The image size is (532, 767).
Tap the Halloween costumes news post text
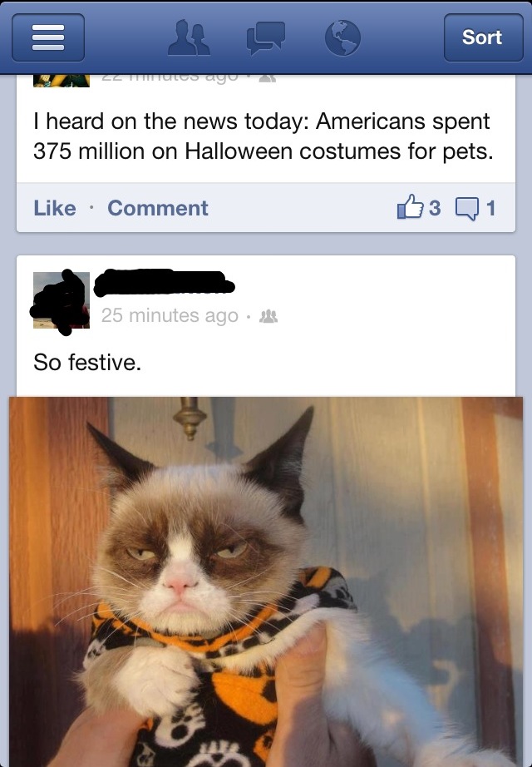click(x=263, y=136)
